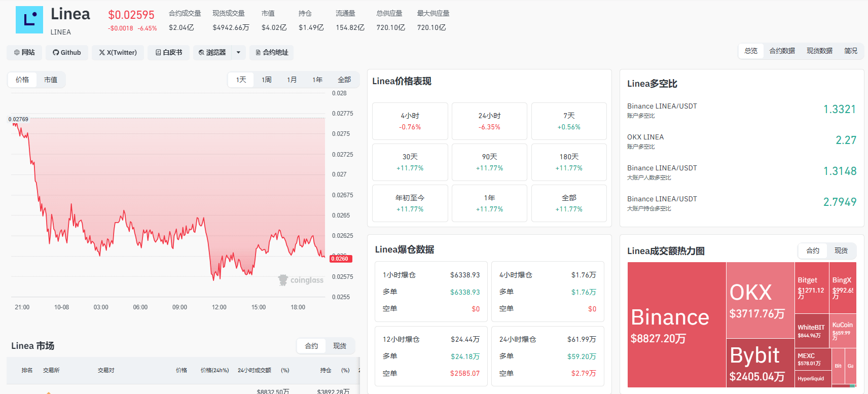This screenshot has width=868, height=394.
Task: Open the 网站 website link
Action: 24,53
